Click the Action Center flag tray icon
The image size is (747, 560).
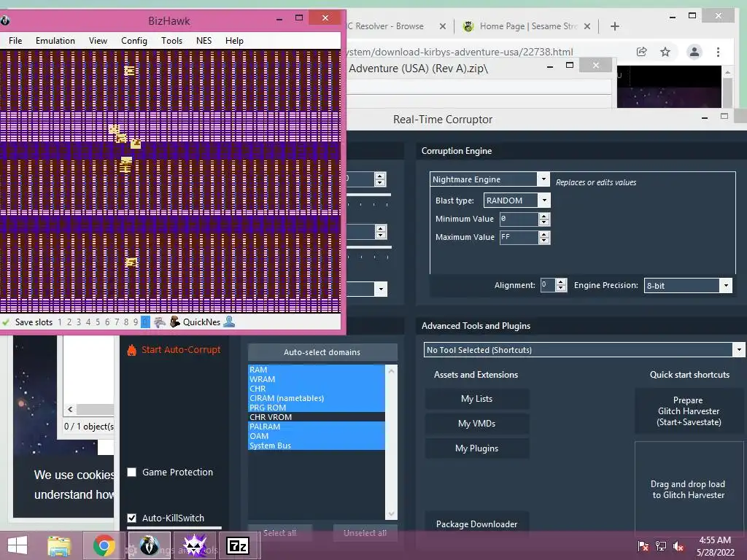pos(643,546)
